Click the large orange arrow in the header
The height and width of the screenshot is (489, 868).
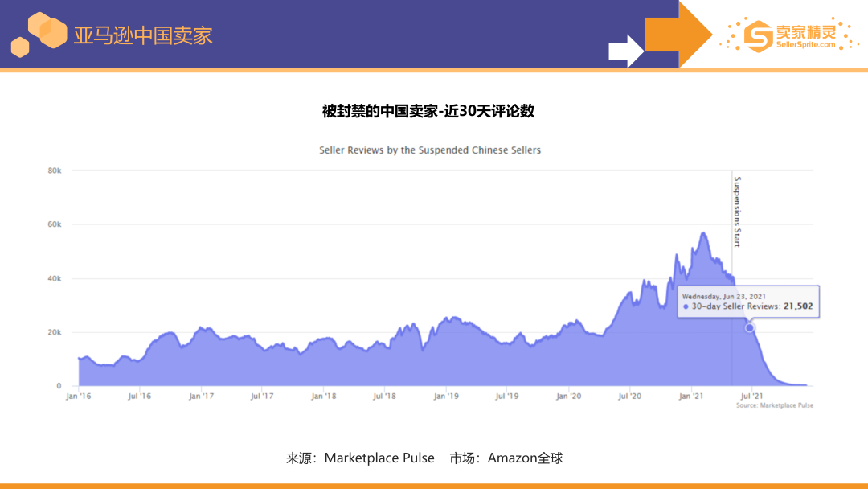[676, 35]
